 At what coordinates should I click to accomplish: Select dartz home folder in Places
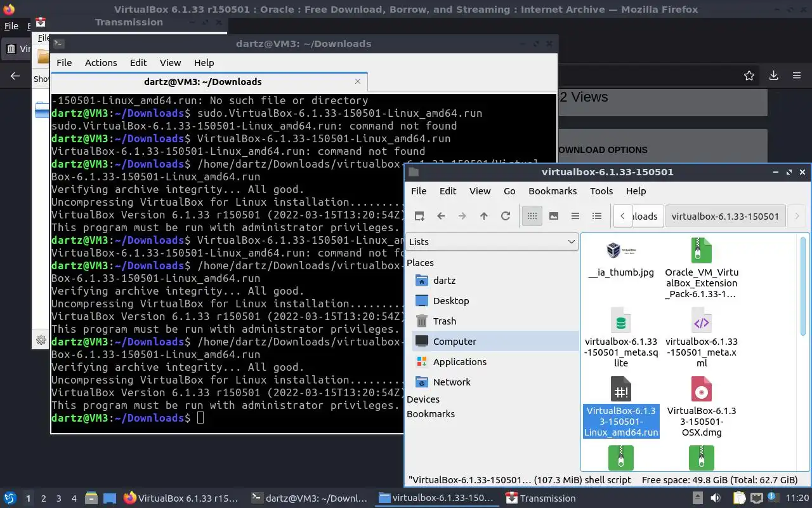point(495,280)
